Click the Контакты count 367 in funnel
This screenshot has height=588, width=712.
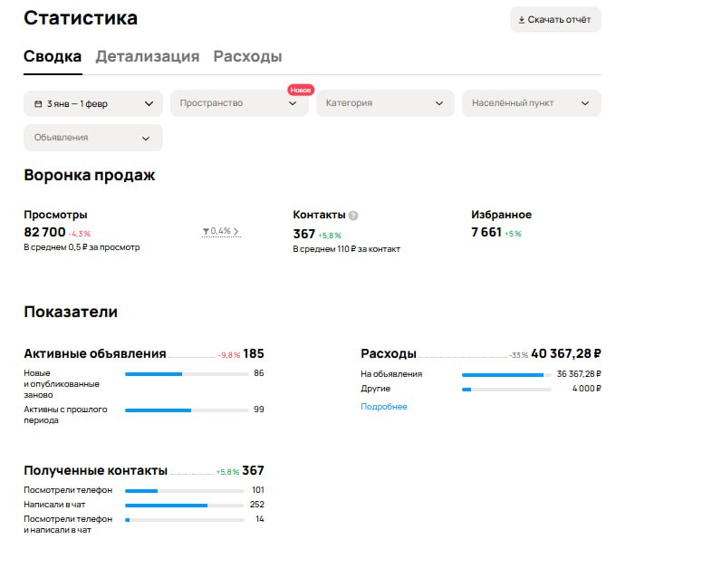[303, 234]
